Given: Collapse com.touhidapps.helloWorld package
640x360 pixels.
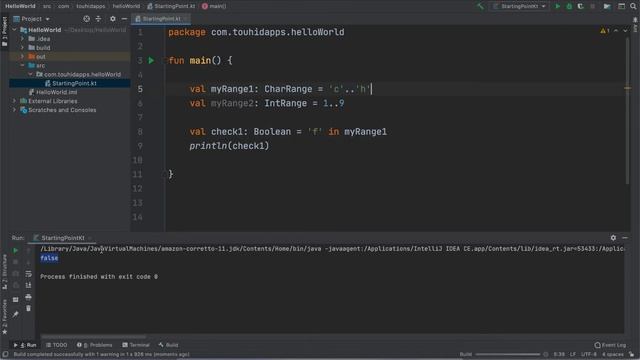Looking at the screenshot, I should point(31,74).
